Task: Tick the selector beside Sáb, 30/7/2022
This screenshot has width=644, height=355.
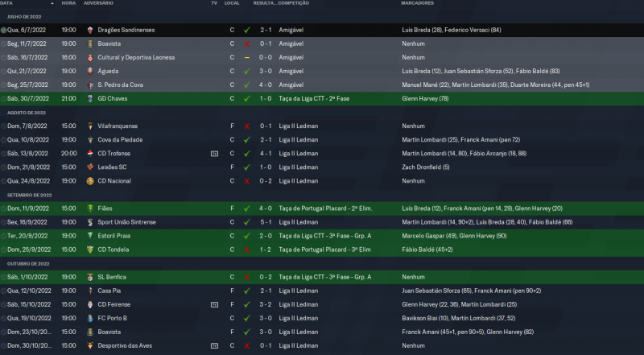Action: click(3, 98)
